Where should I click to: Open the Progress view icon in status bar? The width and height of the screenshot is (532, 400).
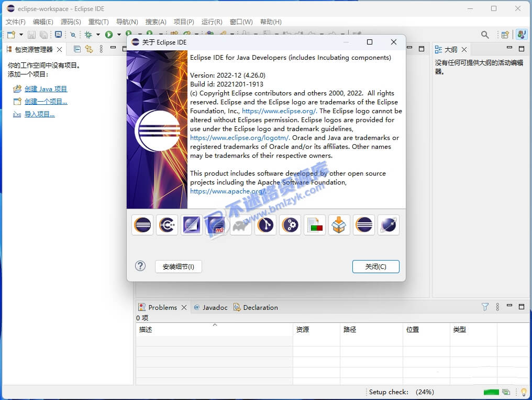(506, 392)
